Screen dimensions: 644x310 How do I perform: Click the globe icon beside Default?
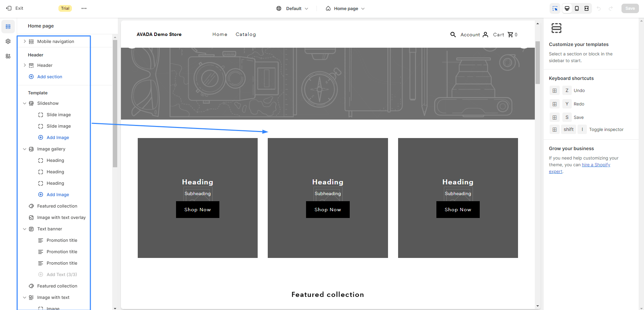click(x=279, y=8)
